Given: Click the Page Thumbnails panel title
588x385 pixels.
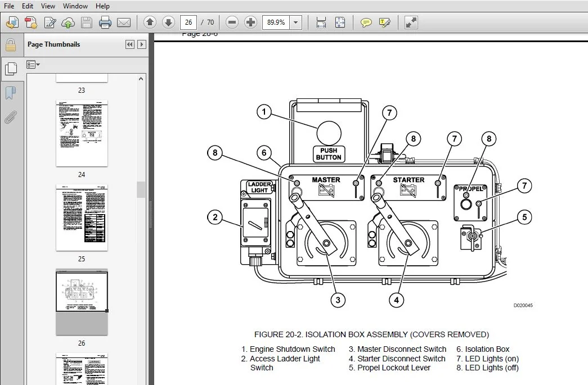Looking at the screenshot, I should [53, 44].
